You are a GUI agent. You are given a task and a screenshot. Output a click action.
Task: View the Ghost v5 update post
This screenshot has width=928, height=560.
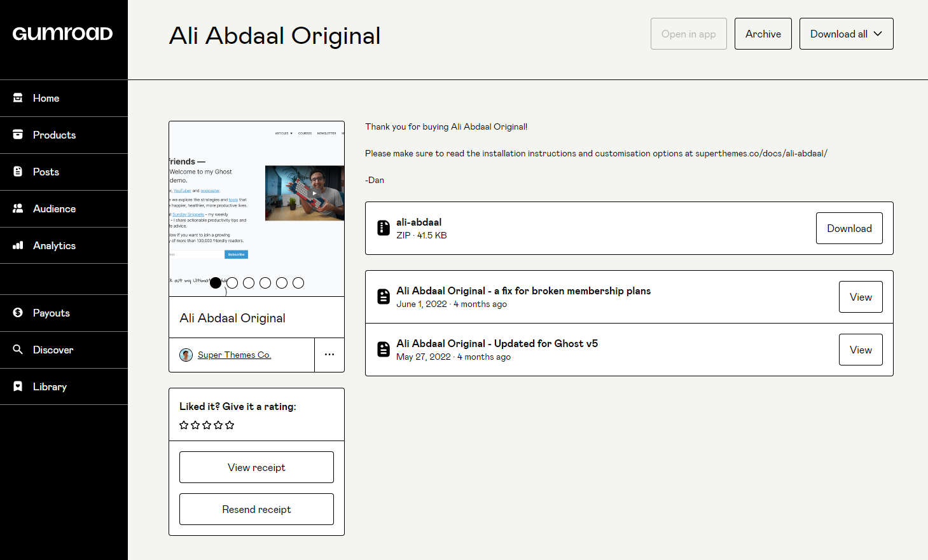tap(861, 350)
